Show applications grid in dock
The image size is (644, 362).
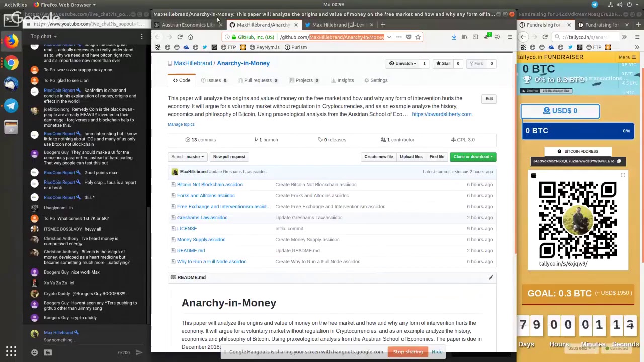(x=11, y=351)
